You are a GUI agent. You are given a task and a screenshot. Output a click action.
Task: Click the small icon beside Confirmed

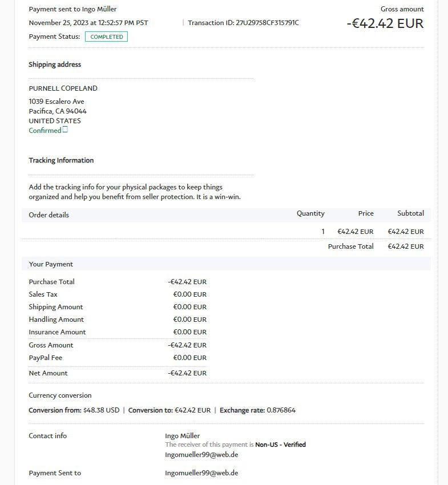(x=65, y=130)
